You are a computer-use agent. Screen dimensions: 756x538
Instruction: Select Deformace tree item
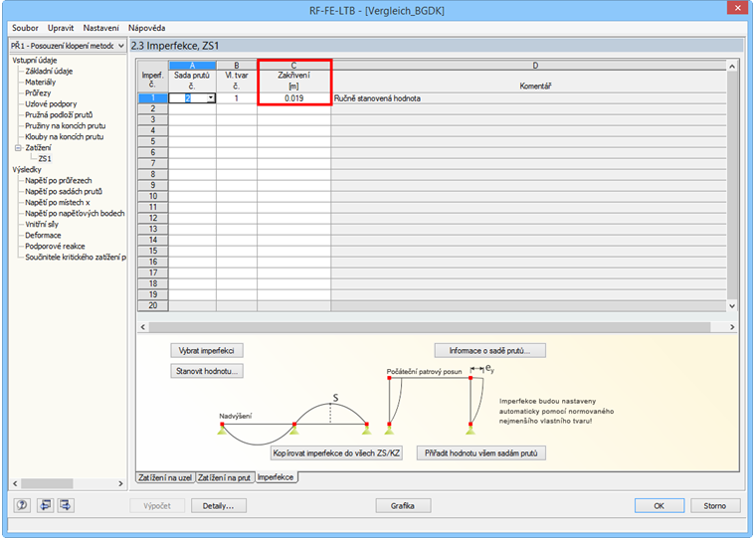(43, 236)
